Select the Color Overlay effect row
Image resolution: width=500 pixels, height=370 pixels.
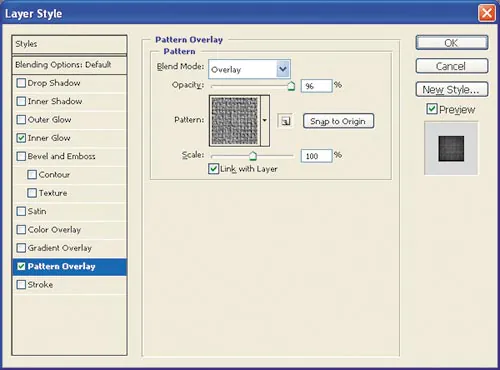click(x=69, y=230)
